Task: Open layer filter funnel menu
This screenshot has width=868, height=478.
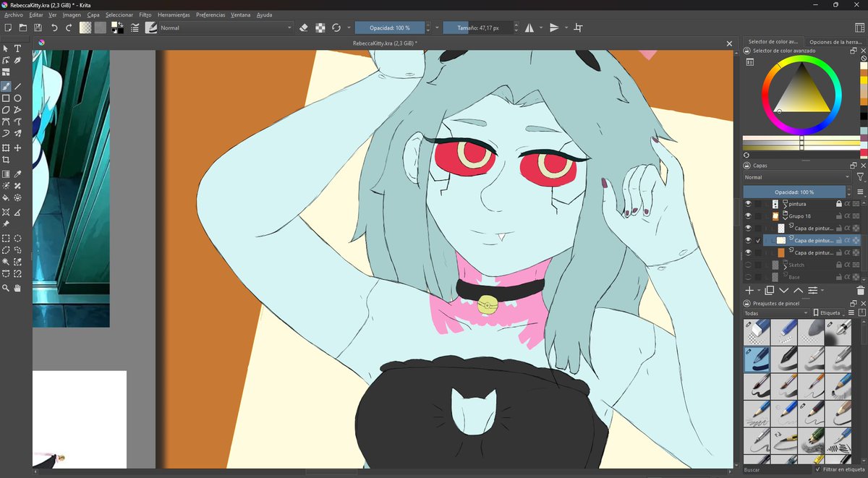Action: (859, 177)
